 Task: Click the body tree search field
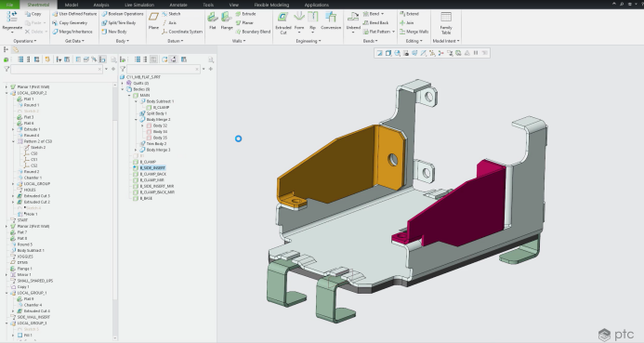pyautogui.click(x=164, y=69)
